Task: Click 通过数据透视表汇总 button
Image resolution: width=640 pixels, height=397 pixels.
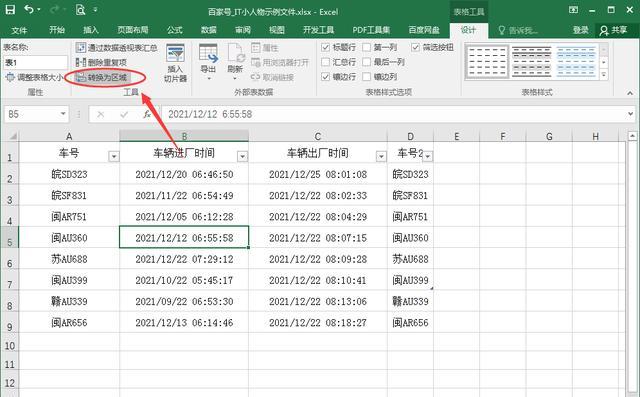Action: pos(117,48)
